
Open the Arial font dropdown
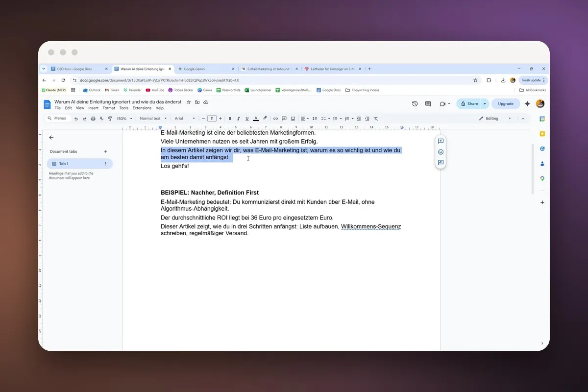click(185, 119)
